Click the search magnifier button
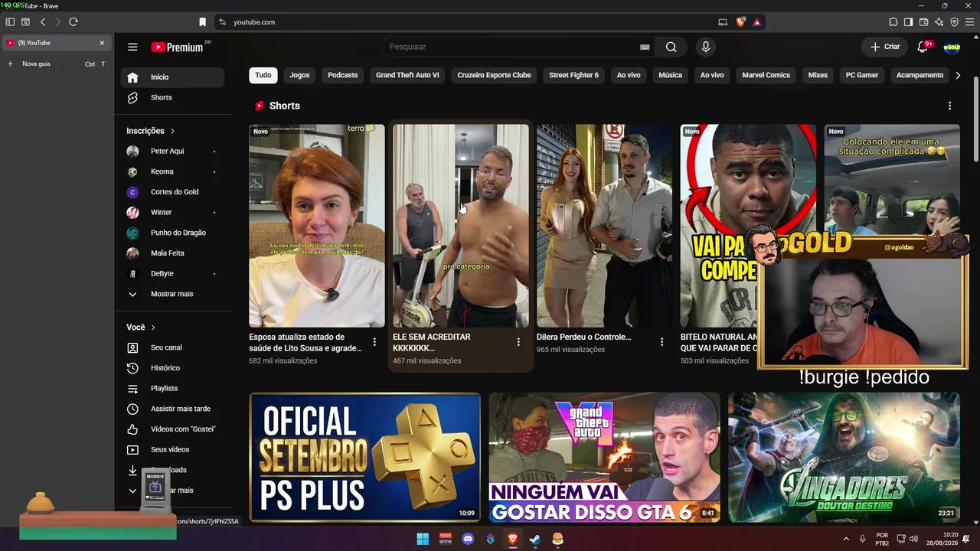 coord(671,47)
